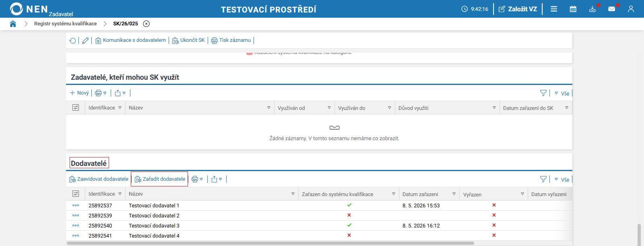Open Vše filter dropdown in Zadavatelé list
The width and height of the screenshot is (644, 246).
(562, 93)
